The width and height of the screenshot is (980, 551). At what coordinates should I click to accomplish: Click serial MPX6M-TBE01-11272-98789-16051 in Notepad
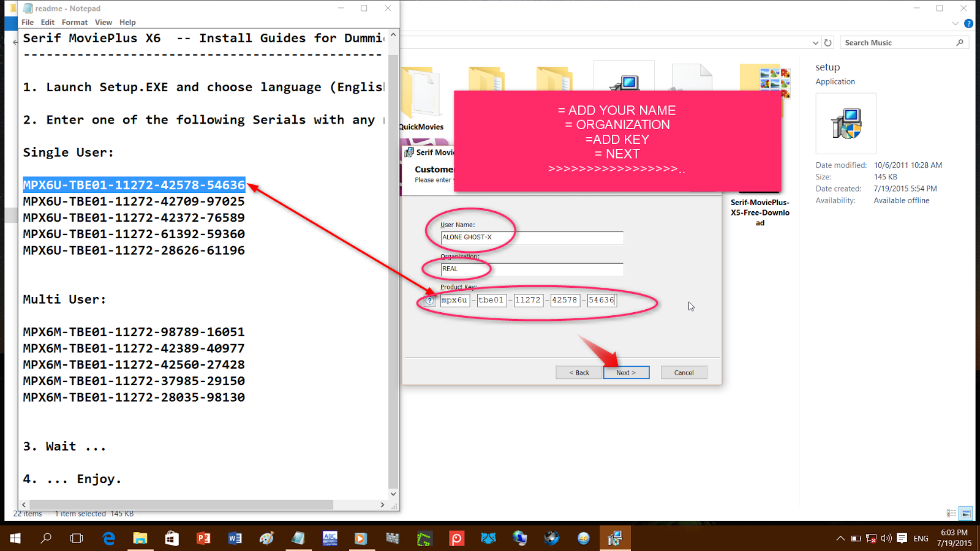point(134,332)
